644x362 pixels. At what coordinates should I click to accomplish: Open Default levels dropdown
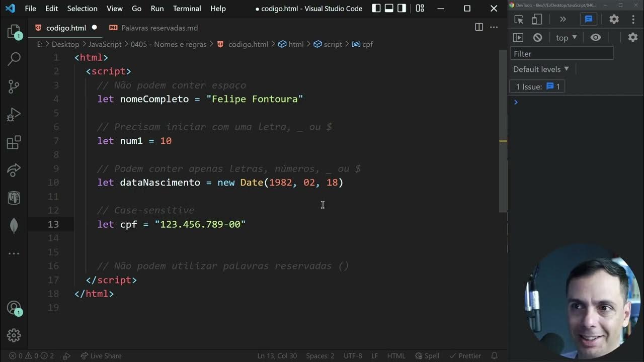[541, 69]
